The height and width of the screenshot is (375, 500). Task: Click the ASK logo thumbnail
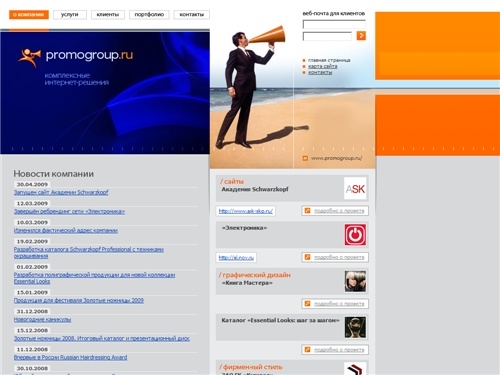coord(355,189)
